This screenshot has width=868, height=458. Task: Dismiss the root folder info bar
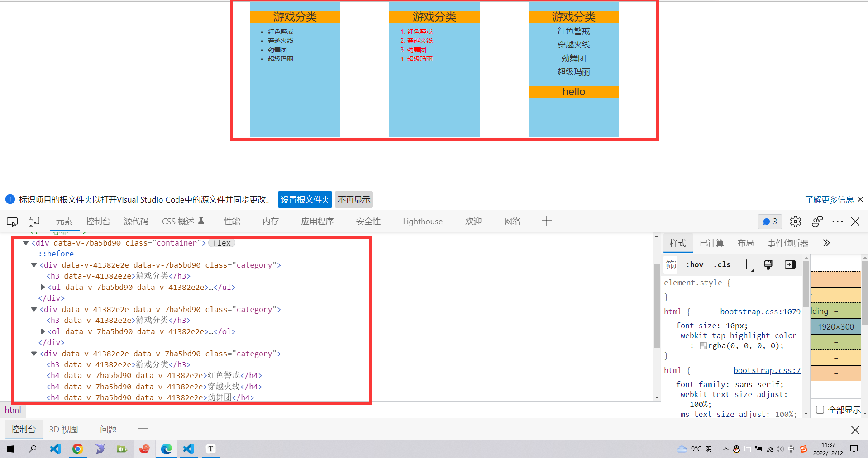(x=860, y=199)
